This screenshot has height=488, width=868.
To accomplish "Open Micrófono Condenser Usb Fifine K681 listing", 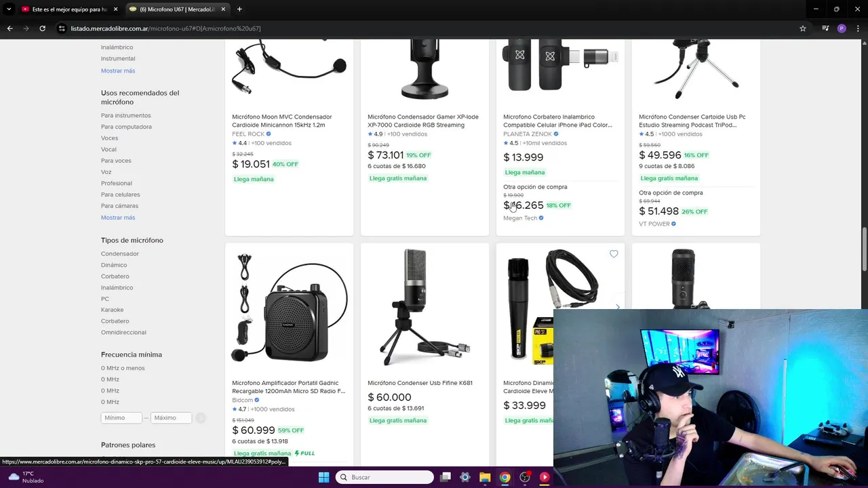I will click(420, 383).
